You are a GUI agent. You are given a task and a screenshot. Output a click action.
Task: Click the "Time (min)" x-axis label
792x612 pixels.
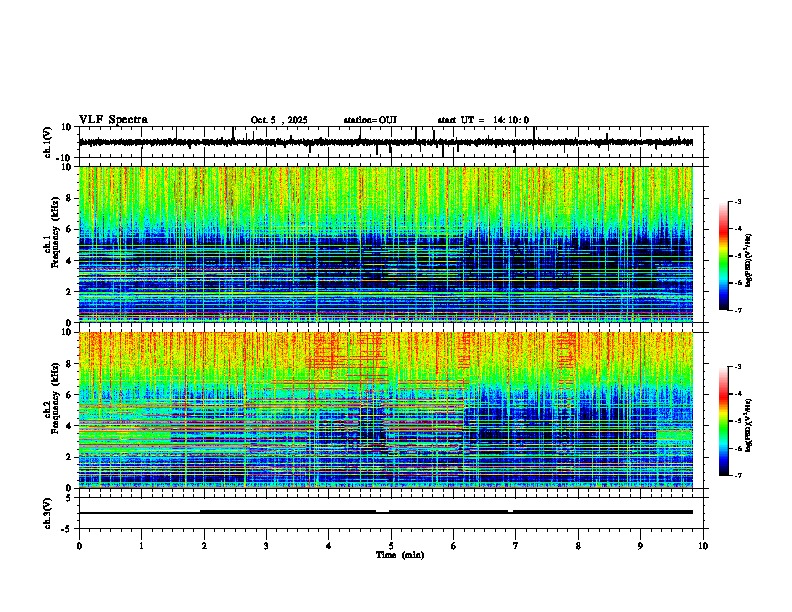(x=400, y=555)
